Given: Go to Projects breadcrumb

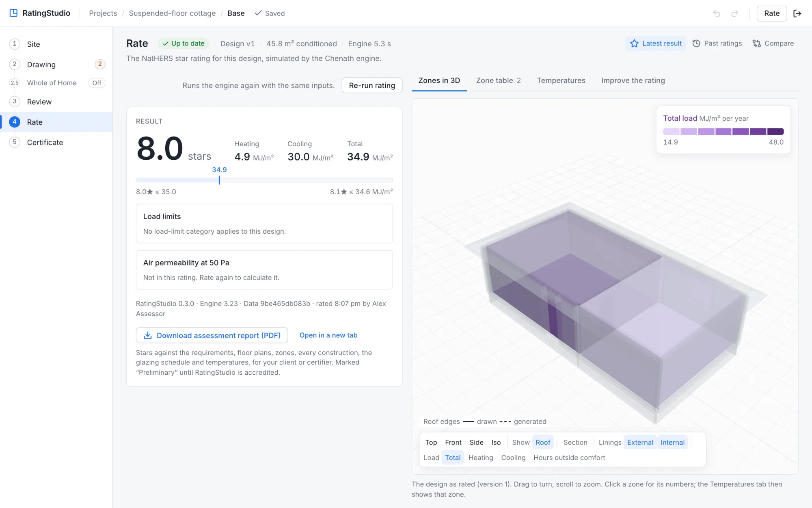Looking at the screenshot, I should [103, 13].
